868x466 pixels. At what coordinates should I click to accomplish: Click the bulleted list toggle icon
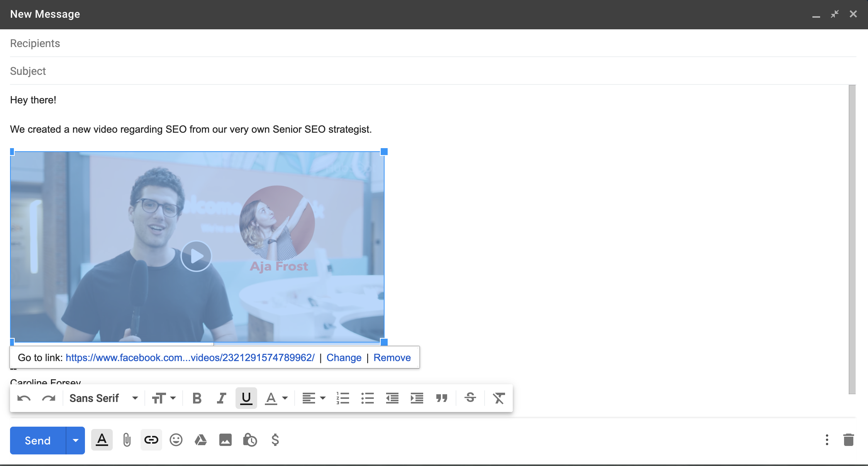click(x=368, y=398)
